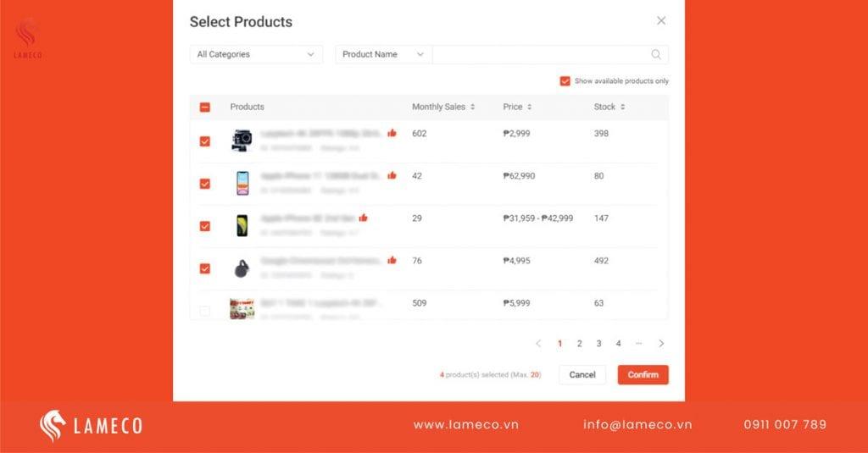Jump to page 4
The width and height of the screenshot is (868, 453).
(x=618, y=344)
